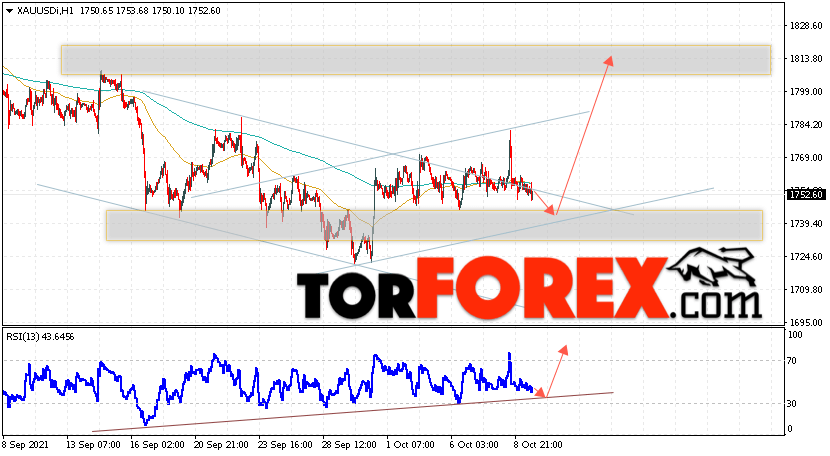Viewport: 830px width, 456px height.
Task: Click the 1769.00 price axis label
Action: (806, 157)
